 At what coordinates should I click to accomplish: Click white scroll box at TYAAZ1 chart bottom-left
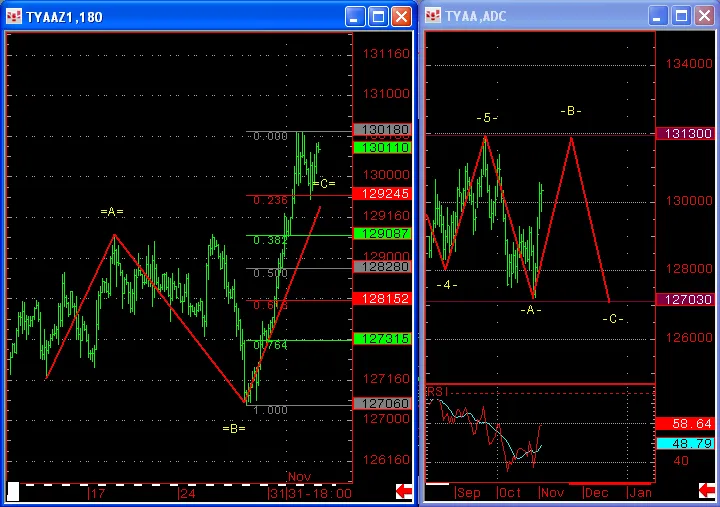[13, 490]
